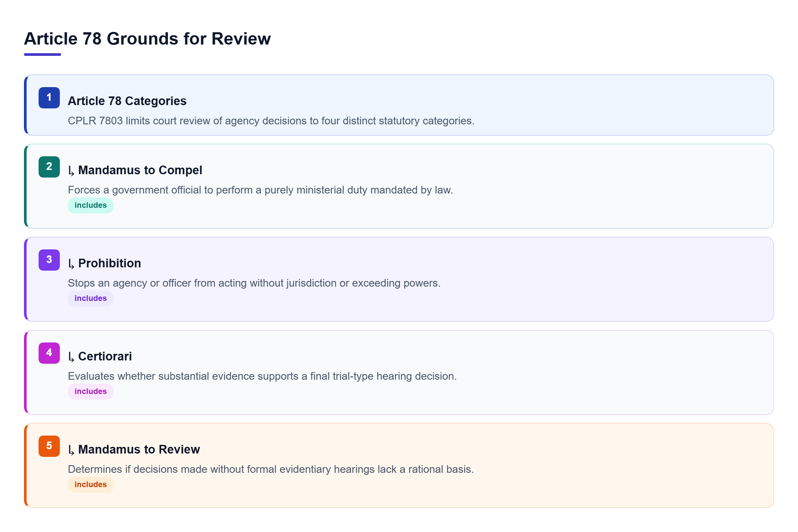Image resolution: width=798 pixels, height=532 pixels.
Task: Click the number 1 badge
Action: [x=49, y=98]
